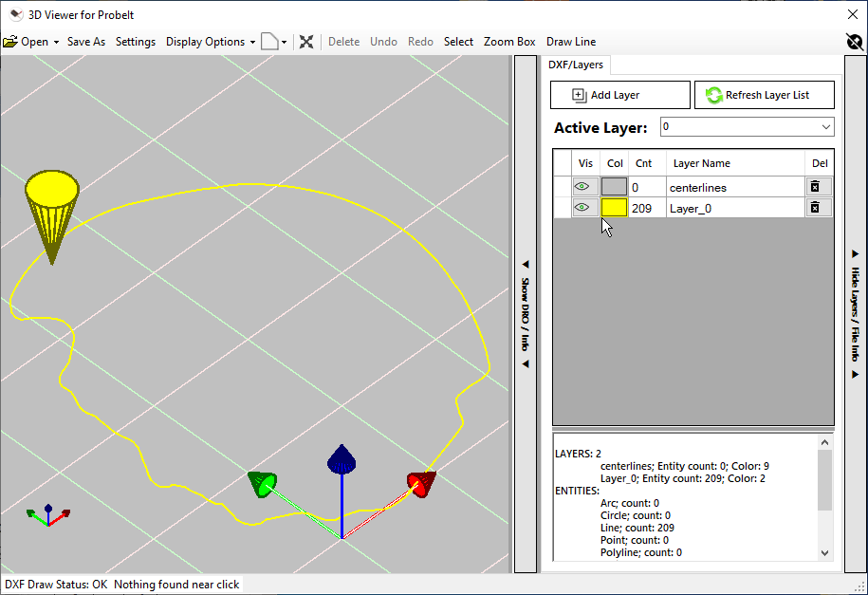Delete Layer_0 with its trash icon
Image resolution: width=868 pixels, height=595 pixels.
tap(815, 208)
